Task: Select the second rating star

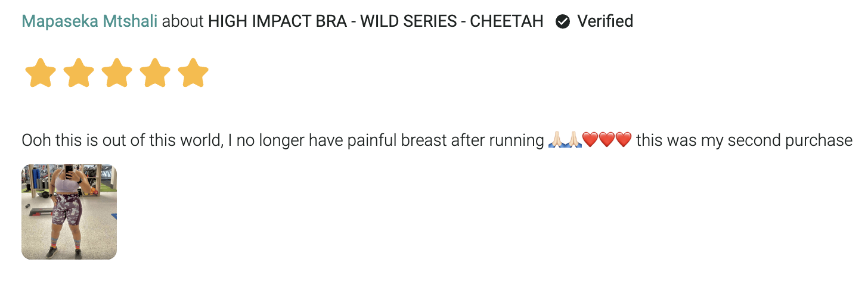Action: [x=79, y=74]
